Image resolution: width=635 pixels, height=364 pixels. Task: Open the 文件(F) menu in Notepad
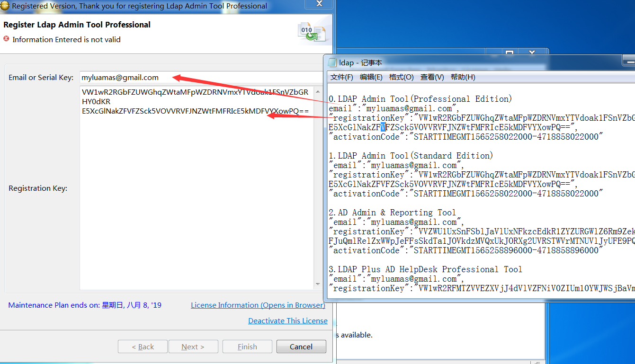341,77
